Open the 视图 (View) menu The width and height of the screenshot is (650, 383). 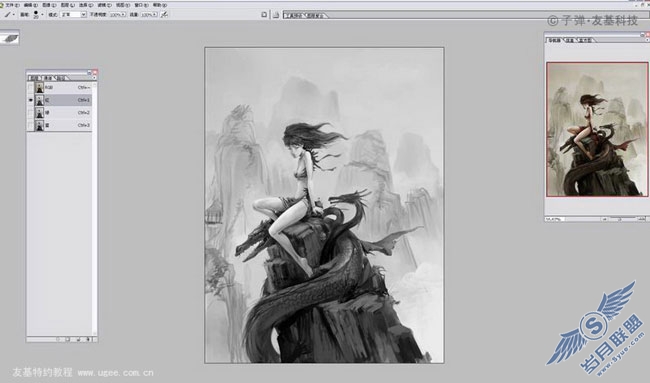pos(122,5)
